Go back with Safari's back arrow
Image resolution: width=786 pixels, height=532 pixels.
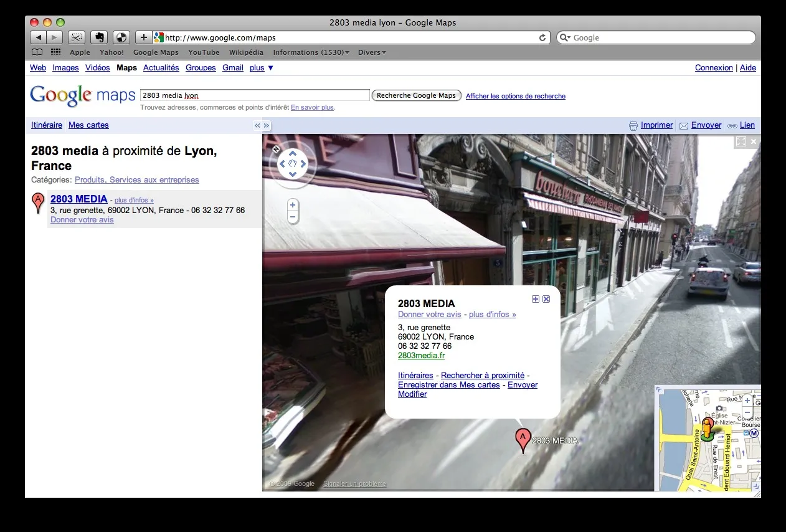39,37
